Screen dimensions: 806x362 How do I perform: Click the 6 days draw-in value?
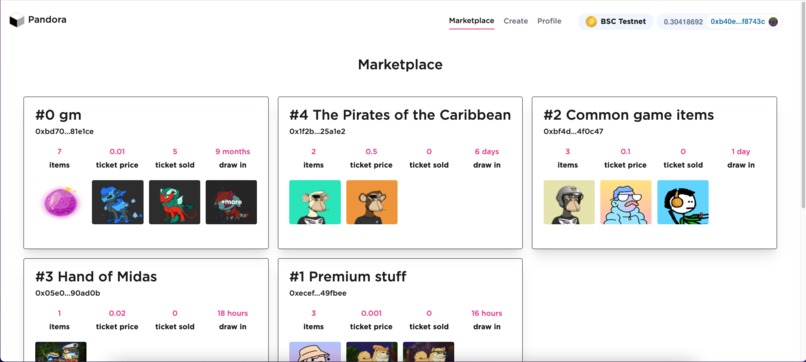486,152
